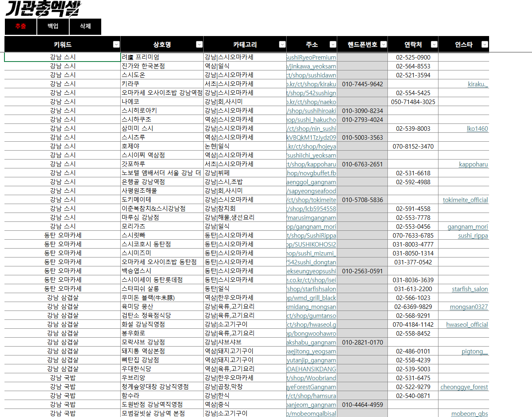Open the shop/hamsura address link
532x417 pixels.
click(311, 396)
